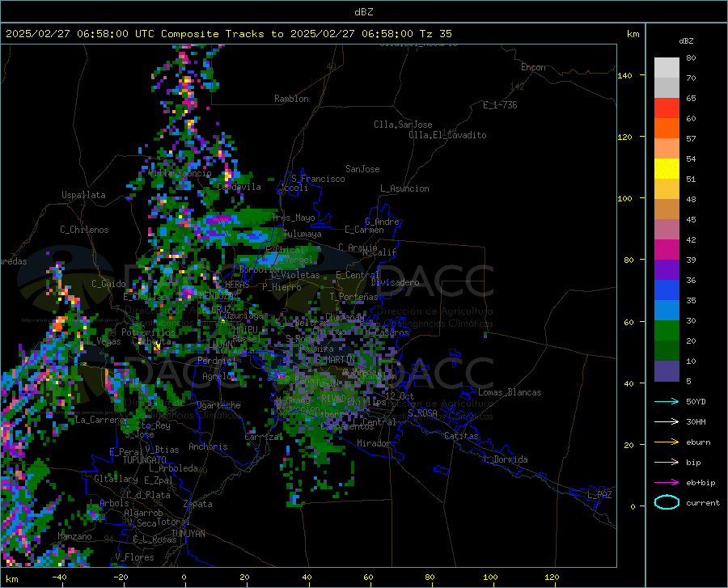The width and height of the screenshot is (728, 588).
Task: Click the dBZ title at top
Action: 363,12
